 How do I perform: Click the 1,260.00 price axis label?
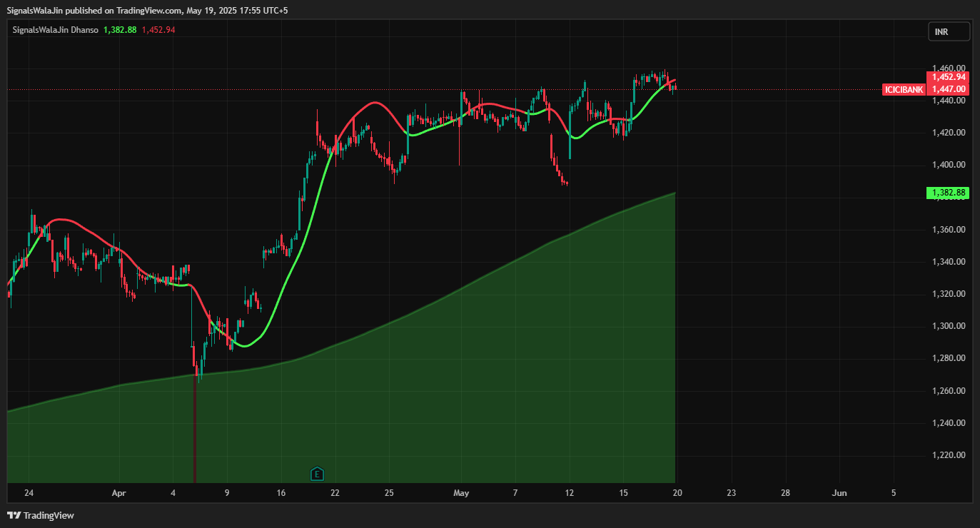(x=949, y=391)
